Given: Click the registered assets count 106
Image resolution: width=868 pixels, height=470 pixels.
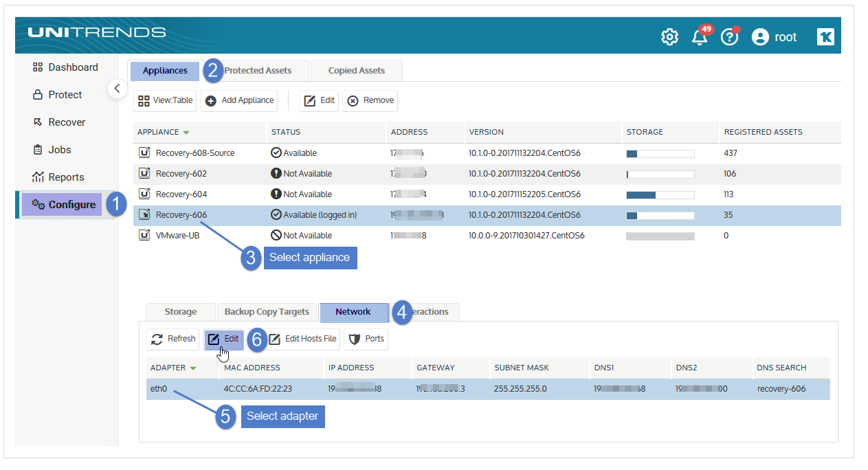Looking at the screenshot, I should (x=730, y=174).
